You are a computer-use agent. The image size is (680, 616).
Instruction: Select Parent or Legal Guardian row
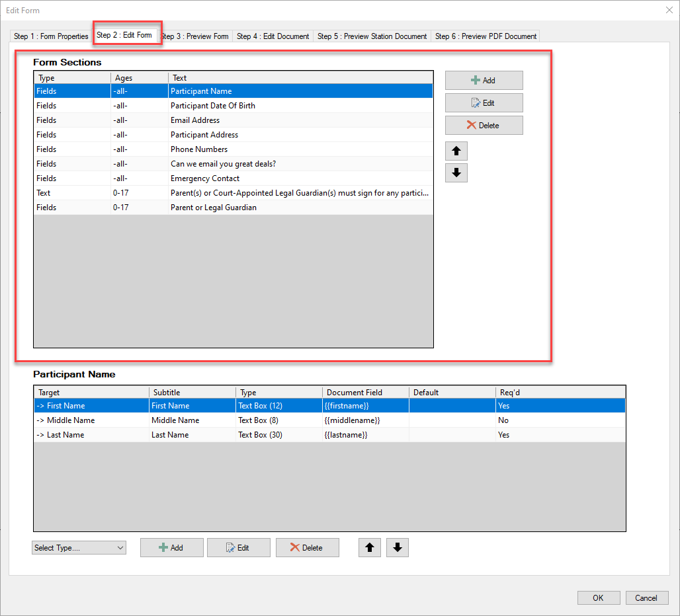(x=234, y=208)
